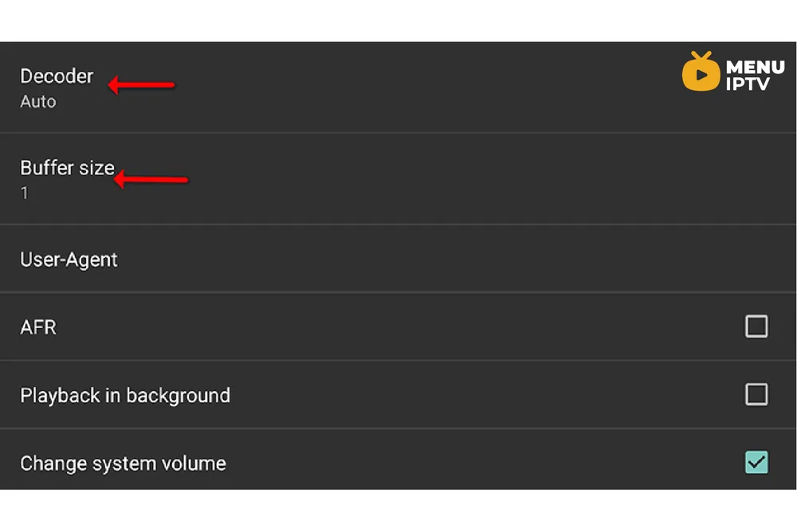Image resolution: width=797 pixels, height=532 pixels.
Task: Select the Playback in background label
Action: pyautogui.click(x=125, y=395)
